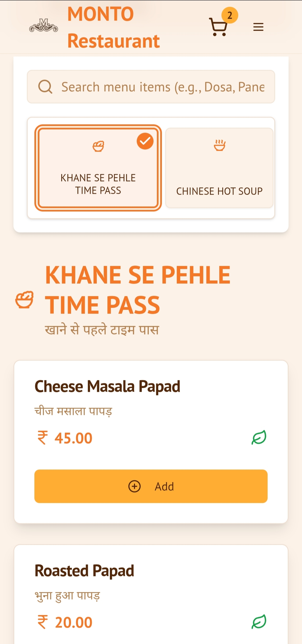Screen dimensions: 302x644
Task: Click the Monto restaurant logo emblem
Action: tap(44, 26)
